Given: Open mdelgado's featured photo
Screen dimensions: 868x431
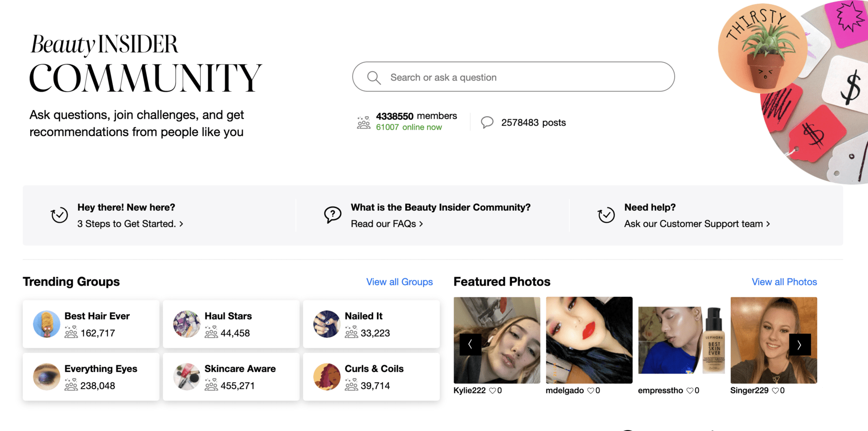Looking at the screenshot, I should point(589,340).
